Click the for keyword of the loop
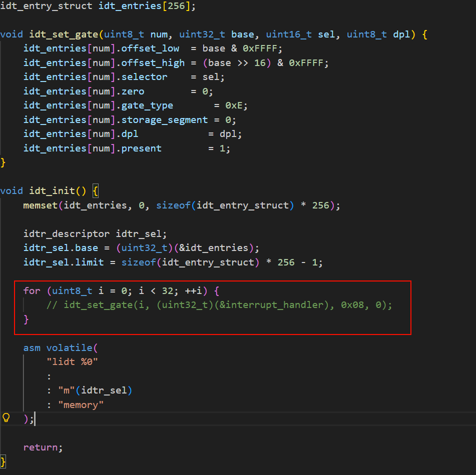Viewport: 476px width, 475px height. (x=32, y=290)
